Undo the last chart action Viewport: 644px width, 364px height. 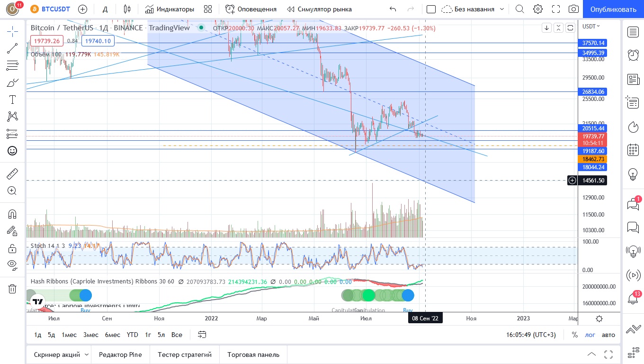(393, 9)
